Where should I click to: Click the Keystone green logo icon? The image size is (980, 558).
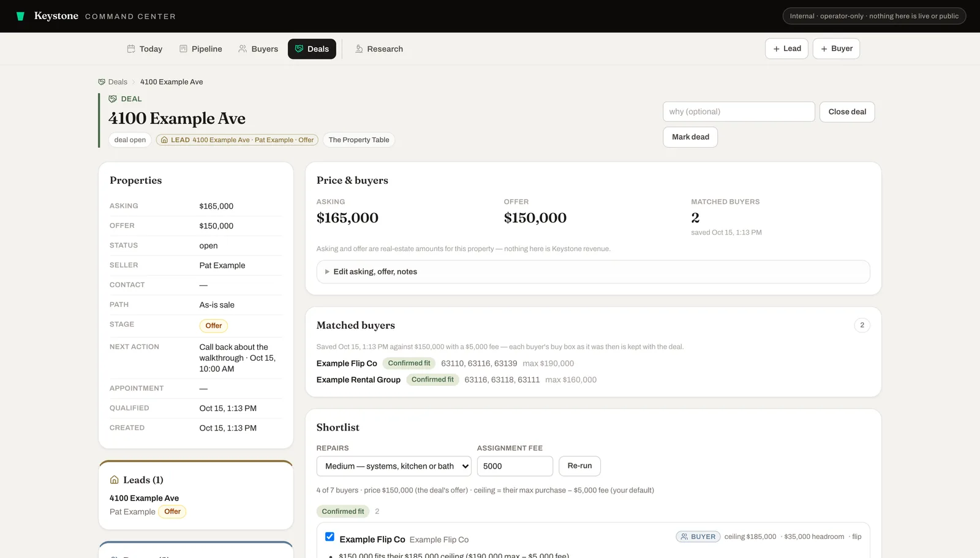(20, 17)
